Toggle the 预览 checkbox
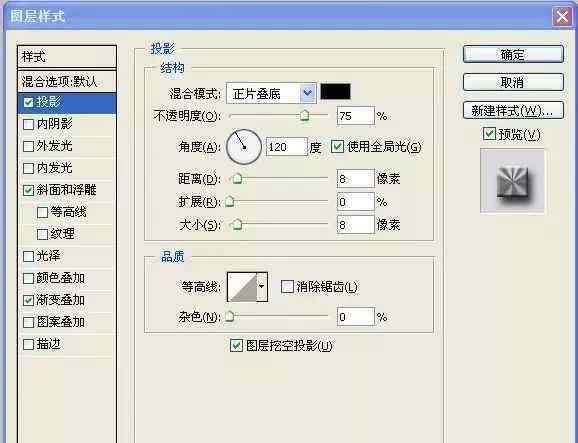 [489, 133]
